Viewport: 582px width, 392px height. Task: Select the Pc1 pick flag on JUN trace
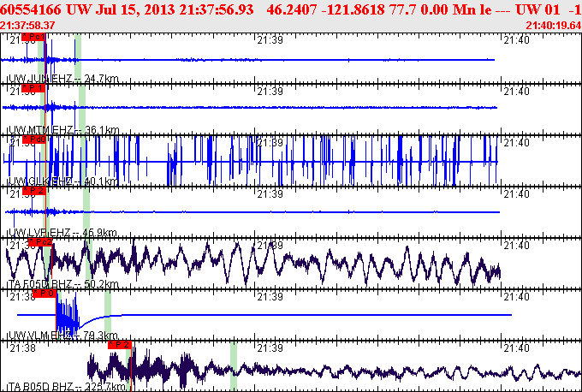point(33,37)
